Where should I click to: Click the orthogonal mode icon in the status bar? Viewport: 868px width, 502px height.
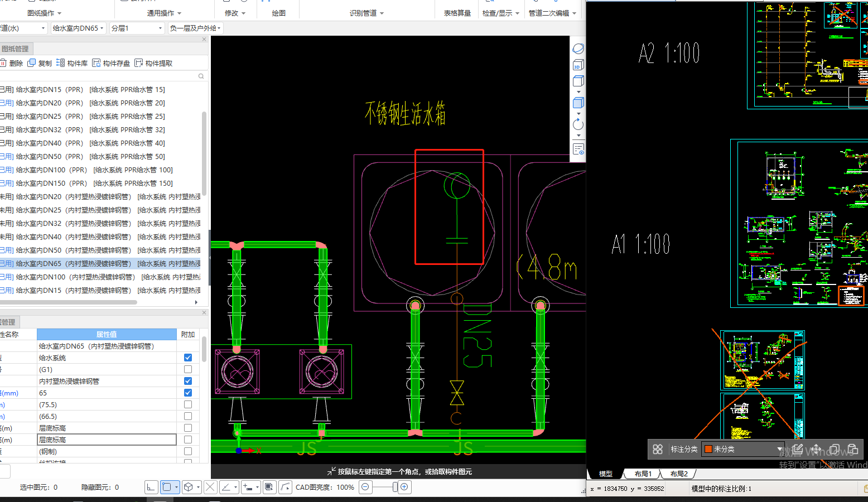pyautogui.click(x=151, y=487)
